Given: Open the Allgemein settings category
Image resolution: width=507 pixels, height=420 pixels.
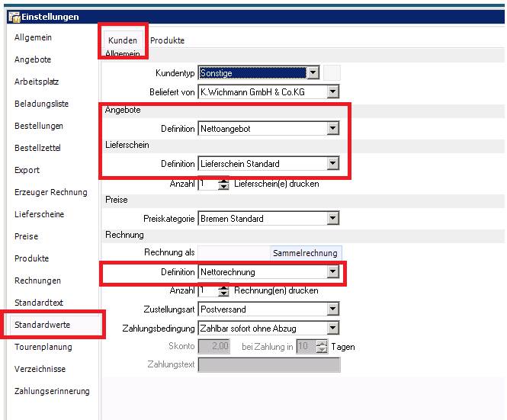Looking at the screenshot, I should pos(33,37).
